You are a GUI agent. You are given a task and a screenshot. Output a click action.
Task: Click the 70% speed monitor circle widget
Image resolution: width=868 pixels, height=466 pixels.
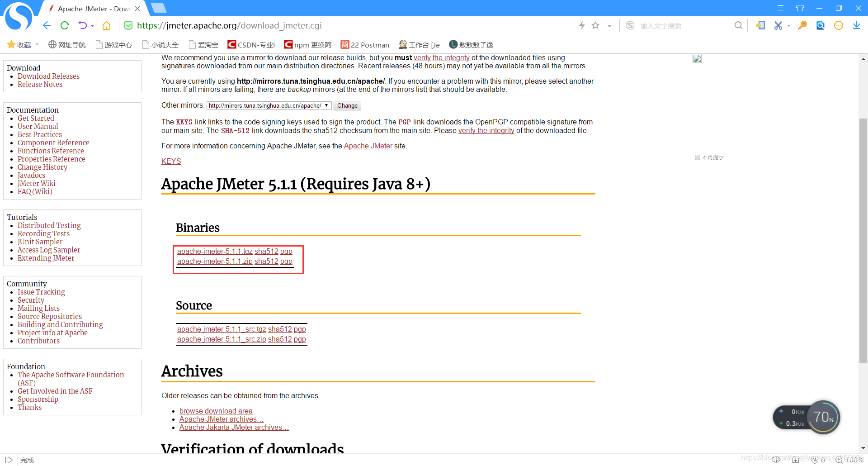[823, 417]
